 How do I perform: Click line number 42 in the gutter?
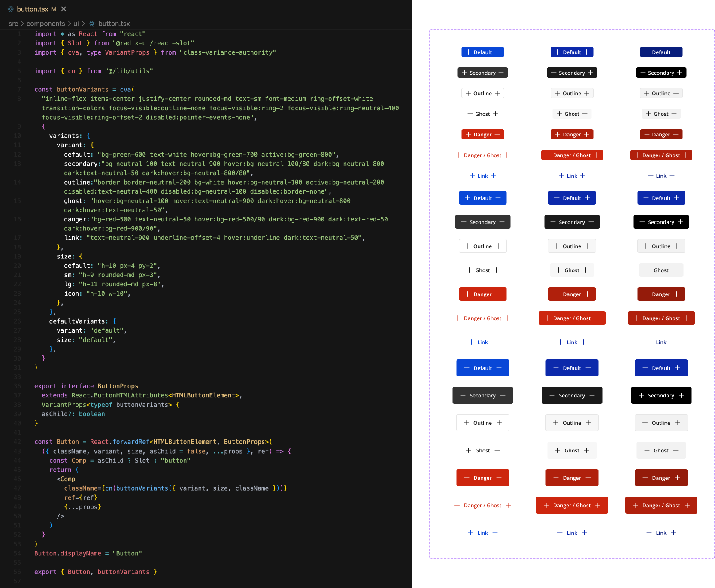(x=17, y=442)
